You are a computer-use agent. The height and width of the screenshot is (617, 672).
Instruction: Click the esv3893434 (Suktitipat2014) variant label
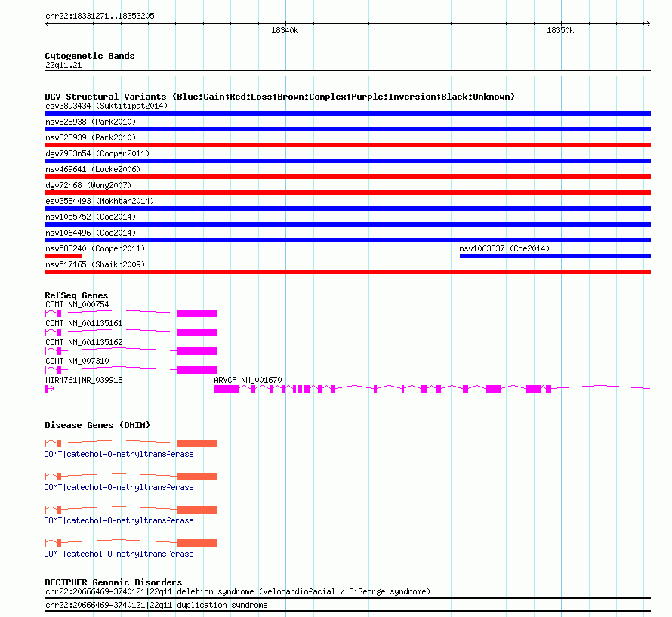106,106
